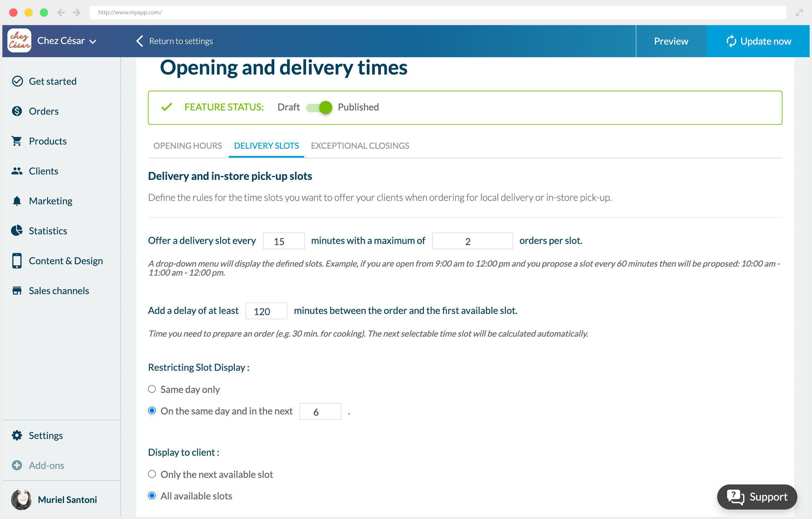Open Settings via gear icon
The height and width of the screenshot is (519, 812).
pos(17,435)
